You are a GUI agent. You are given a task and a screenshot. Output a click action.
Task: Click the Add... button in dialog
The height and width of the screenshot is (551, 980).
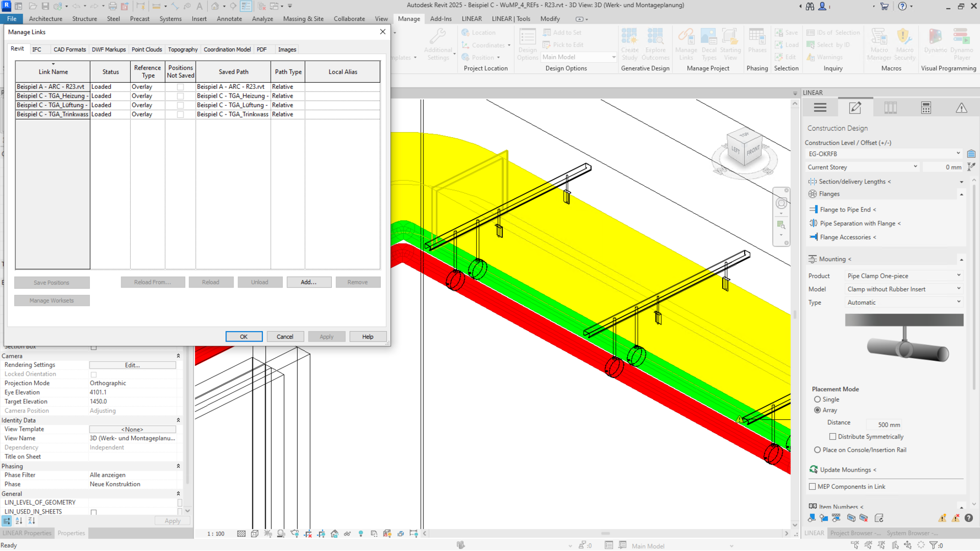click(x=309, y=282)
